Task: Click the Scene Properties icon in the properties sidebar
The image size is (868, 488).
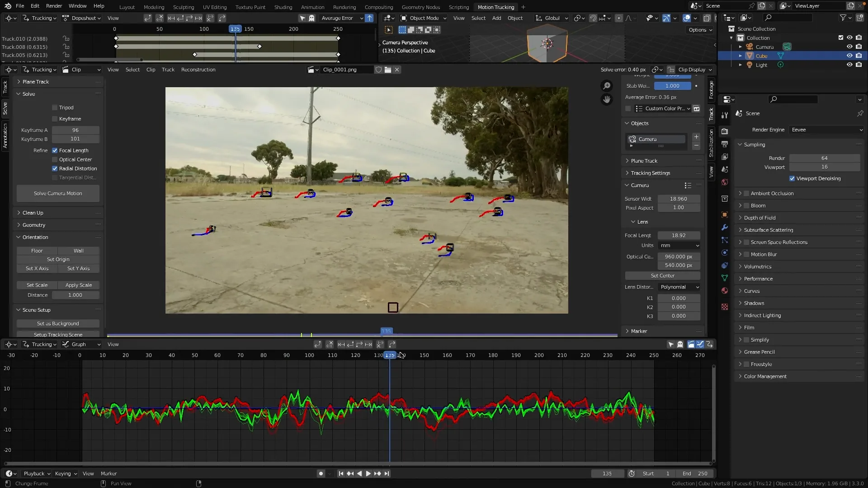Action: [x=725, y=169]
